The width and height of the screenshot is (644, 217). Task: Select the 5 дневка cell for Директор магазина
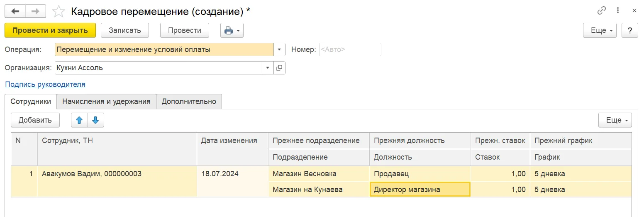[x=581, y=190]
